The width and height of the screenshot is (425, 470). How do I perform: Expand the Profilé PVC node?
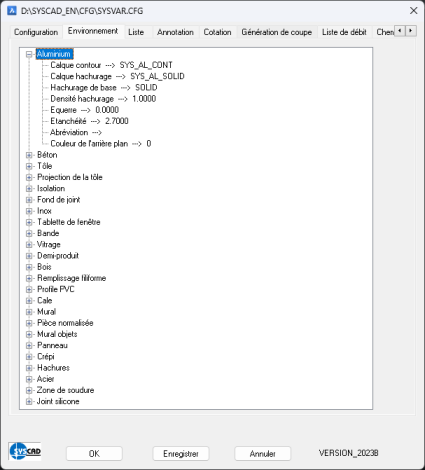click(x=29, y=289)
